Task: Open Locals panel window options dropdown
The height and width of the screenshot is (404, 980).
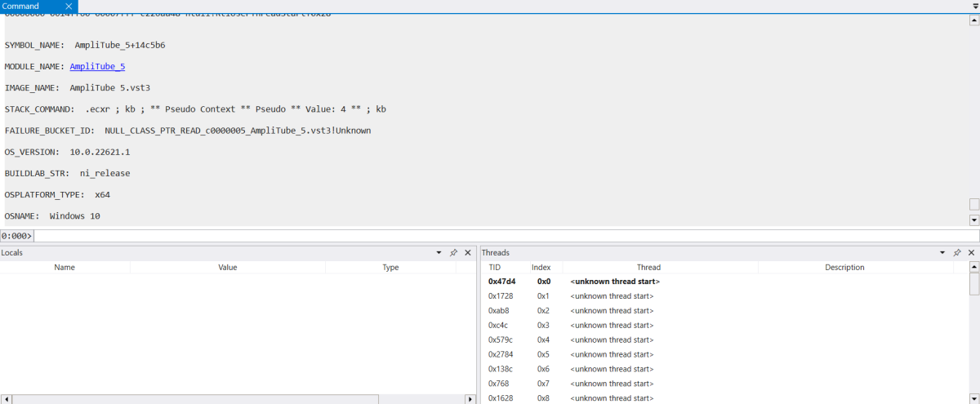Action: [439, 253]
